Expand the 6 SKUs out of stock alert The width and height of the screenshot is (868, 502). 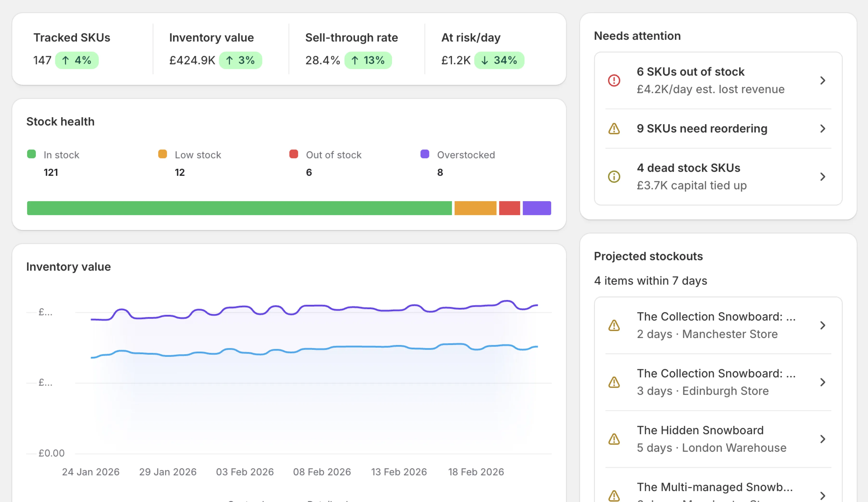pyautogui.click(x=823, y=80)
